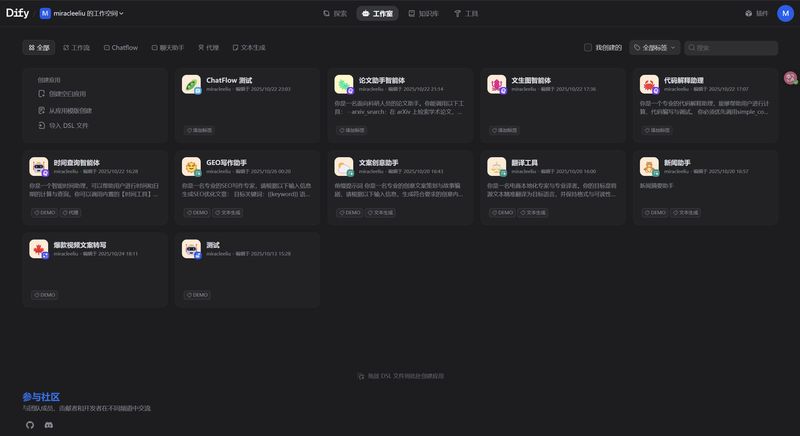Click the Dify logo
Screen dimensions: 800x436
(x=17, y=13)
